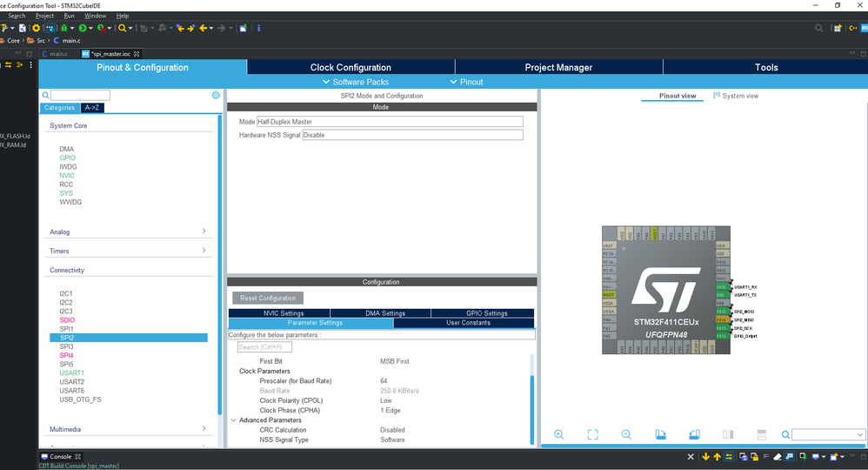
Task: Click the console yellow up arrow
Action: 717,457
